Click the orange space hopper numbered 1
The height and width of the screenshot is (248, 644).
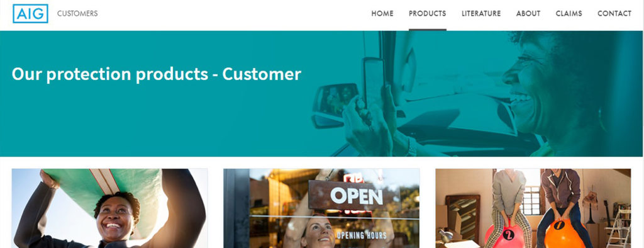[562, 234]
